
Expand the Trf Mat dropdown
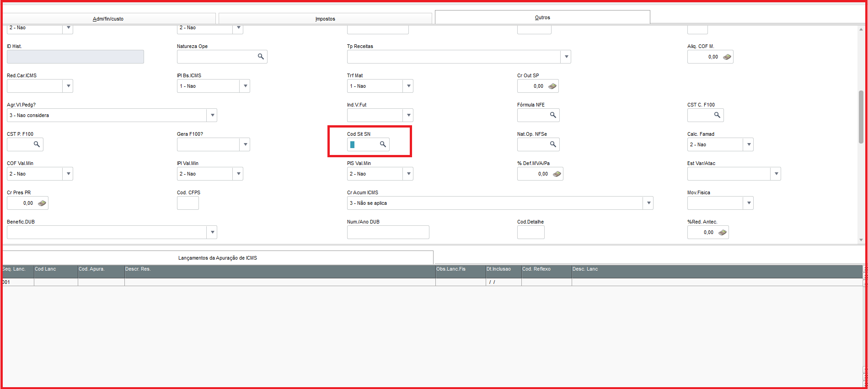pyautogui.click(x=408, y=86)
